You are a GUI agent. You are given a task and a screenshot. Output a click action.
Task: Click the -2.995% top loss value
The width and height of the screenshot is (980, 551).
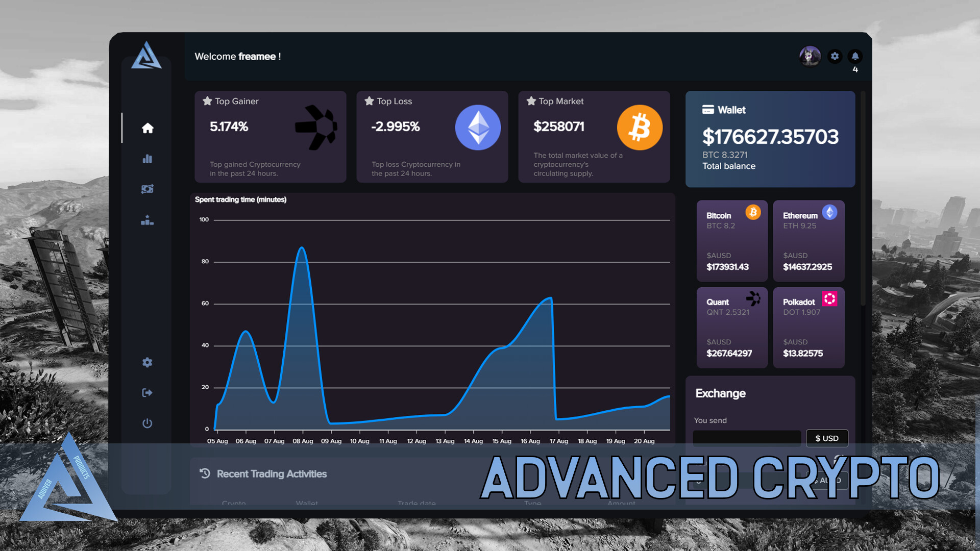tap(396, 127)
